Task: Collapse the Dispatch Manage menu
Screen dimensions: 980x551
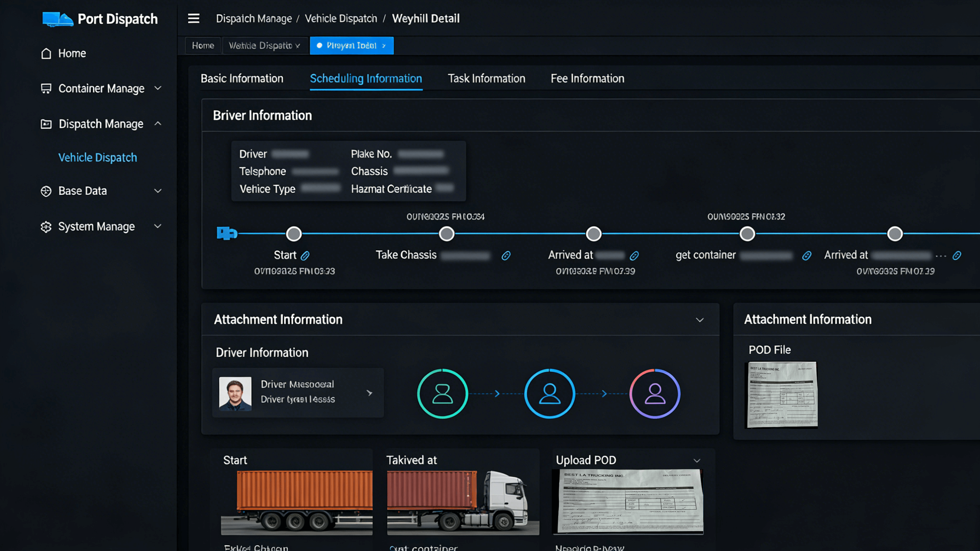Action: [x=101, y=124]
